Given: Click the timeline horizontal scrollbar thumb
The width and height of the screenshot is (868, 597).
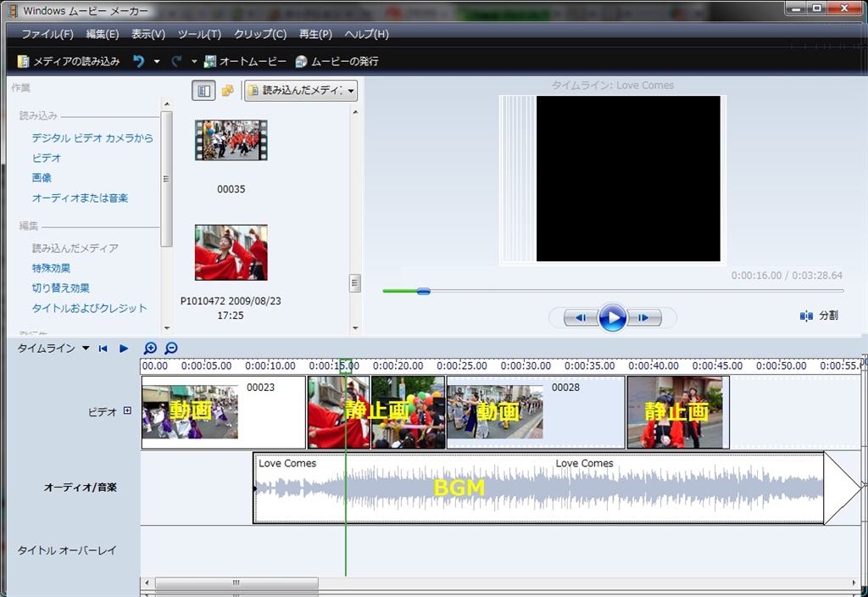Looking at the screenshot, I should 237,583.
